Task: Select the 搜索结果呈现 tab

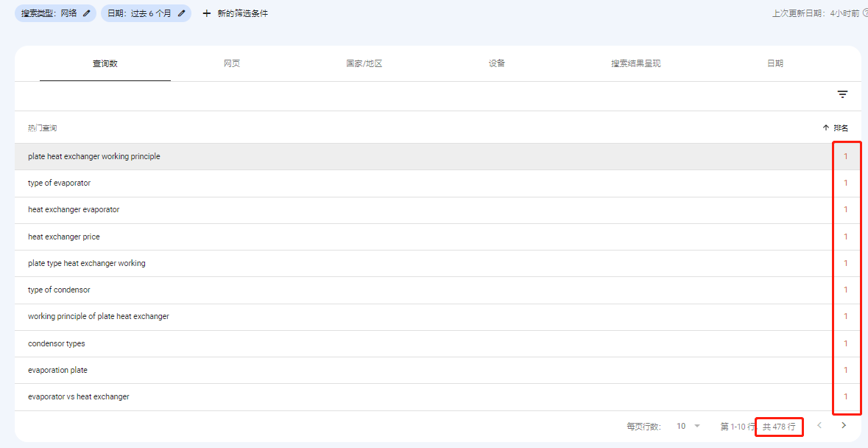Action: pyautogui.click(x=635, y=63)
